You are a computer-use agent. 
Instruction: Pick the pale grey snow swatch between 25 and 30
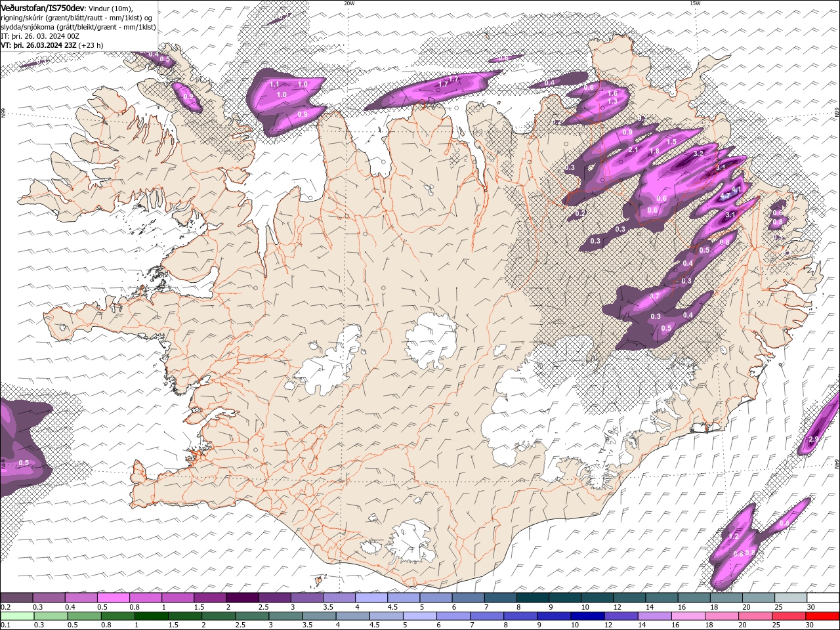pyautogui.click(x=791, y=598)
